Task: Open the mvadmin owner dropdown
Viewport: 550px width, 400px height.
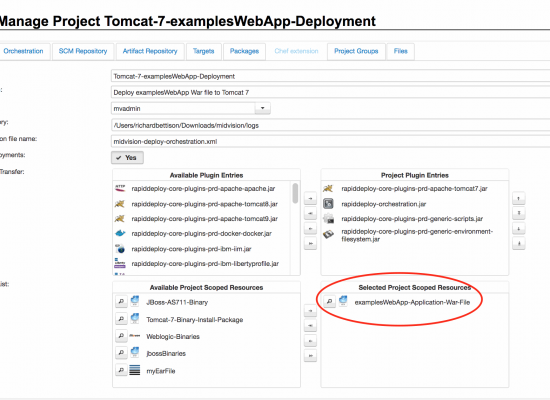Action: [x=262, y=108]
